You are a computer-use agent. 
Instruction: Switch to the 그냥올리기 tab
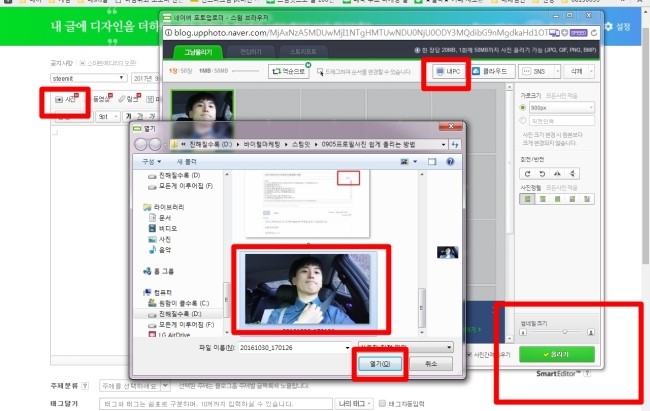click(187, 48)
